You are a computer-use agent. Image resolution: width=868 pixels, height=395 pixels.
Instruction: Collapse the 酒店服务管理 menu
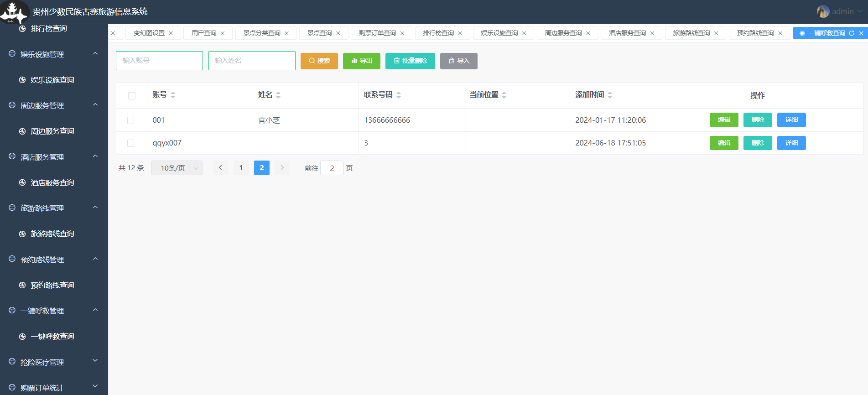[95, 156]
